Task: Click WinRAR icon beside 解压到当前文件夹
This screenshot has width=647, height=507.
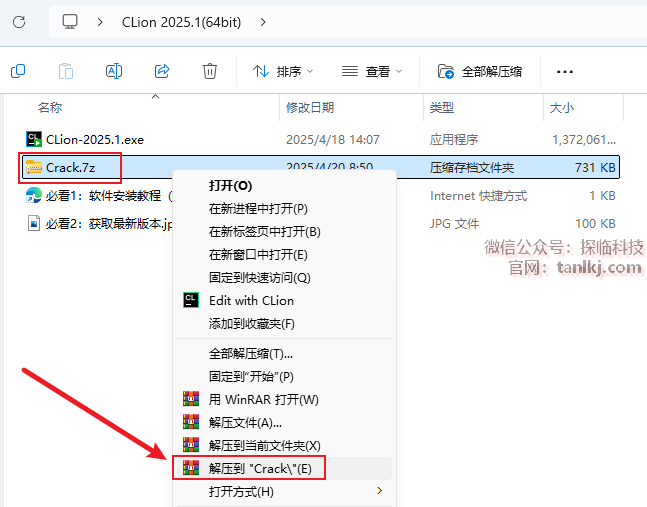Action: pos(191,445)
